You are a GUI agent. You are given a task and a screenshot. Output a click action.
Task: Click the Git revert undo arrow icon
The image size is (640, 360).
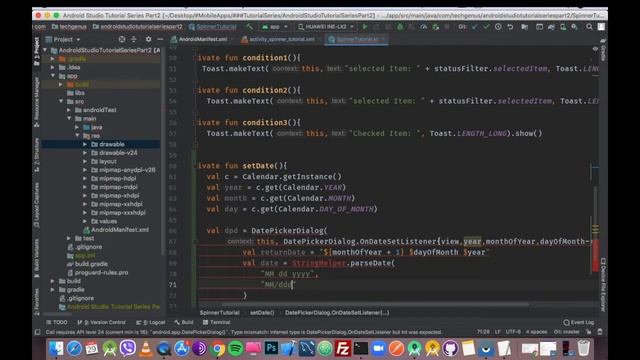510,27
